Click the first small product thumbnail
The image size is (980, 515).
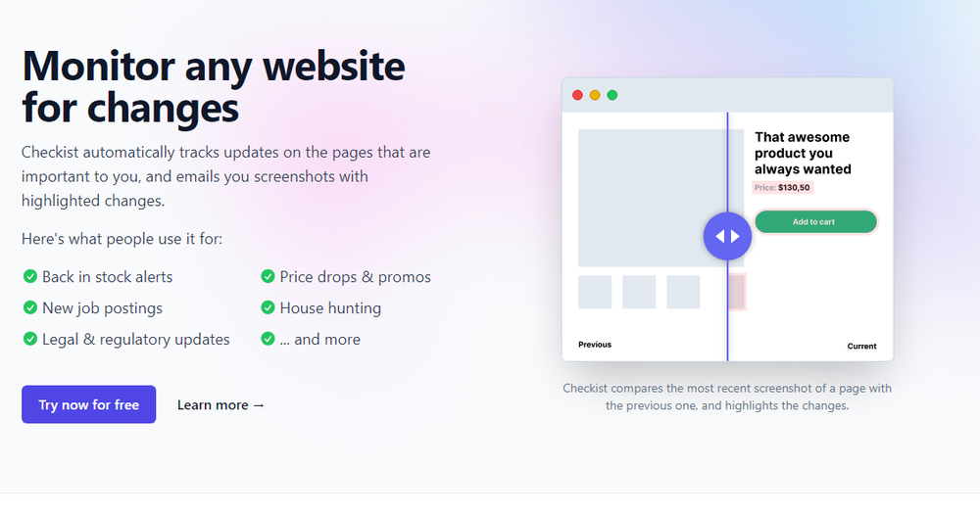tap(595, 292)
